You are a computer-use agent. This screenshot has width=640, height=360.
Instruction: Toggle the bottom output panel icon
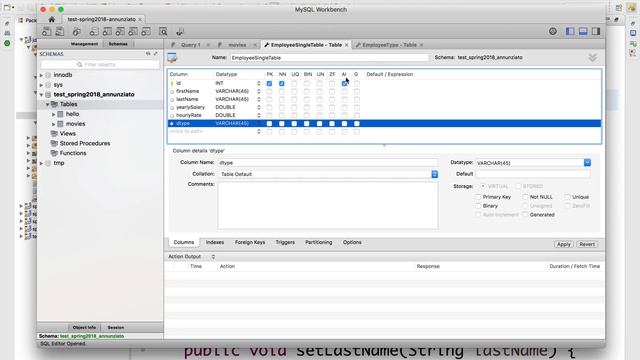(583, 31)
